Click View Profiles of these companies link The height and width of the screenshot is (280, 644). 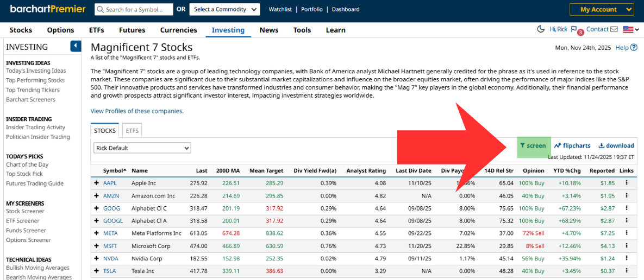click(x=136, y=111)
